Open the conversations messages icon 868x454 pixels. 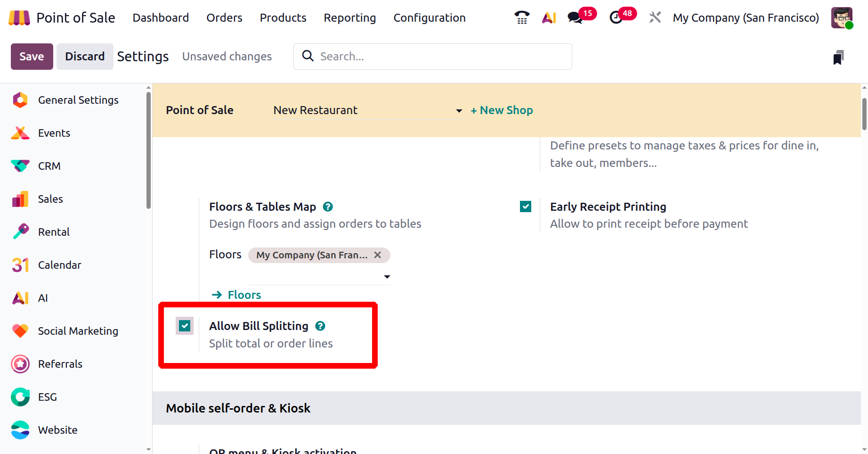575,18
